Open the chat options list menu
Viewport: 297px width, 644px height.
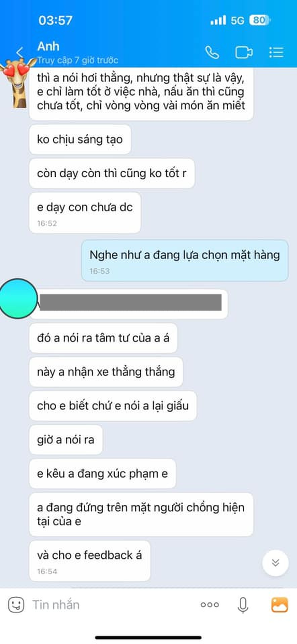[276, 52]
